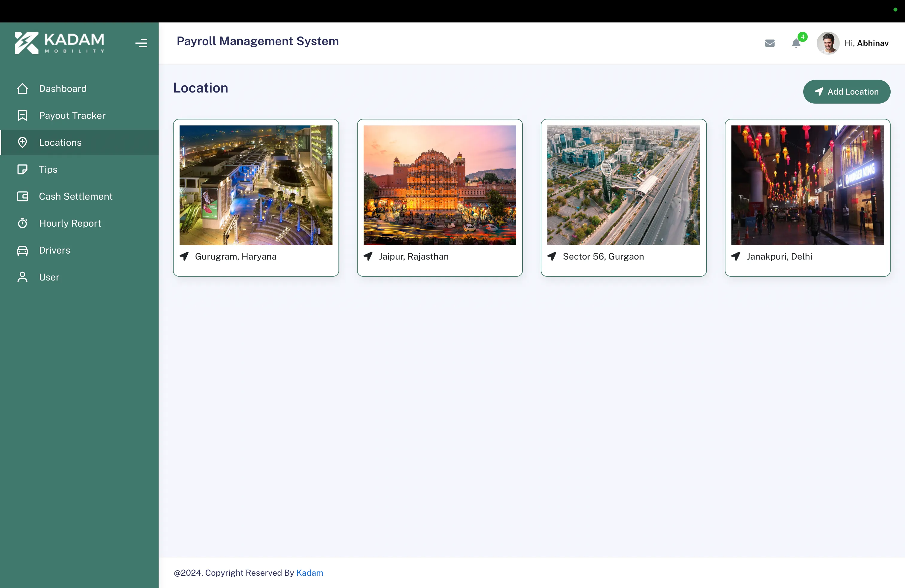Click the Payout Tracker bookmark icon

[x=22, y=115]
